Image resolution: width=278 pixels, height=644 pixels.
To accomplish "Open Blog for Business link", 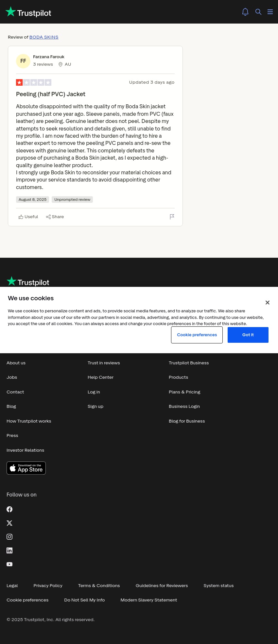I will coord(187,421).
